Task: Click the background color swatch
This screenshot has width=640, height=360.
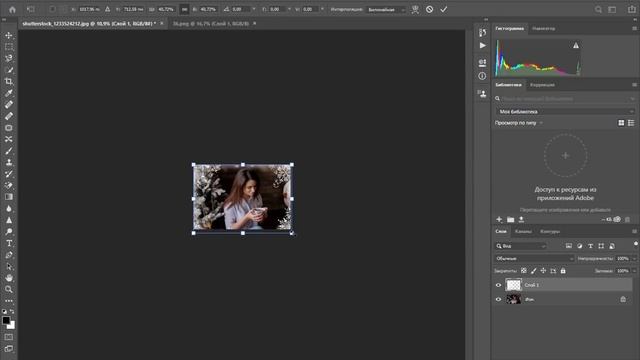Action: coord(12,326)
